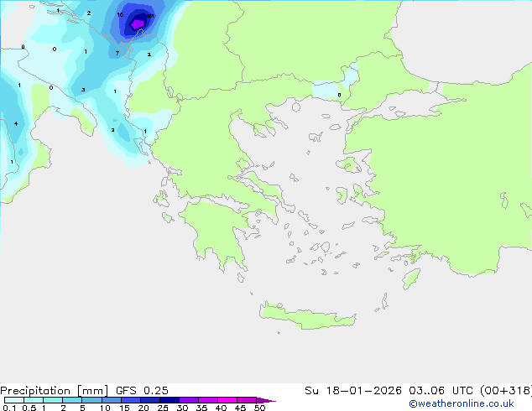Click the 25–30 mm legend swatch
Viewport: 532px width, 411px height.
170,400
